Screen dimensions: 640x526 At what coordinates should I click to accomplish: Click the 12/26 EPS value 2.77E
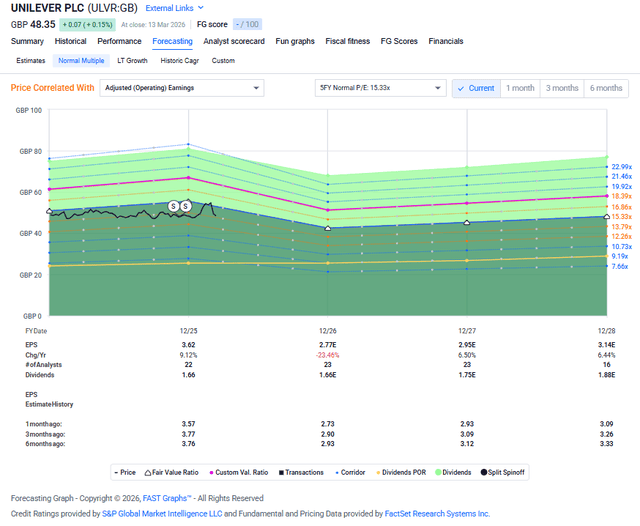pos(328,345)
